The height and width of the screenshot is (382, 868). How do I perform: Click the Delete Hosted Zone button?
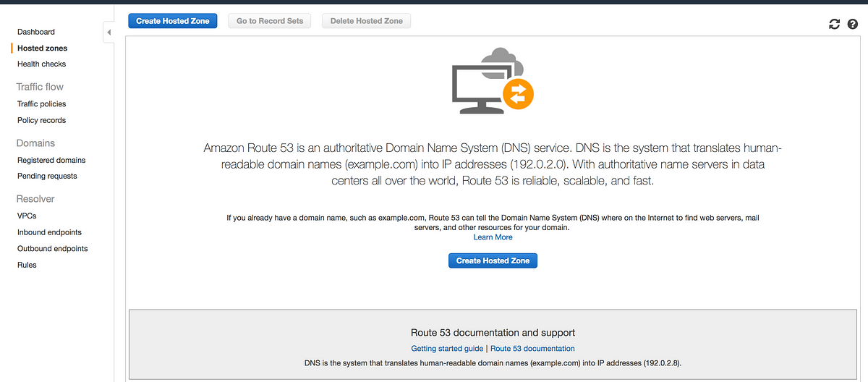(367, 21)
